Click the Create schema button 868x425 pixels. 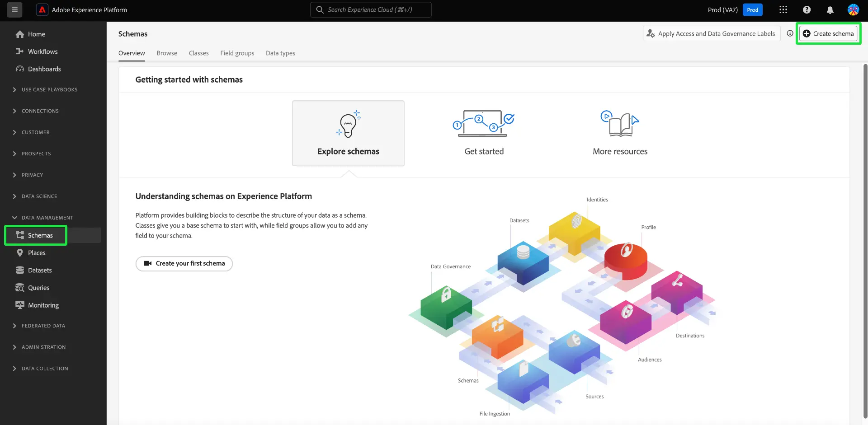[x=828, y=34]
